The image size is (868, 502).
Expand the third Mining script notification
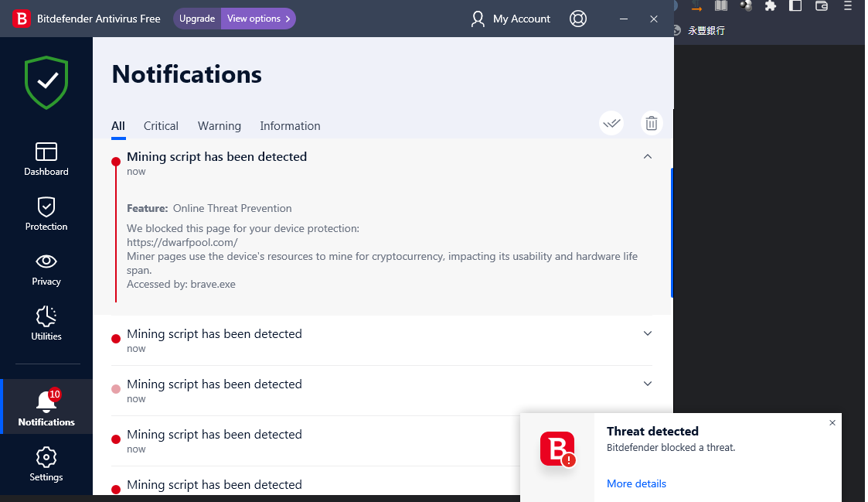[648, 384]
